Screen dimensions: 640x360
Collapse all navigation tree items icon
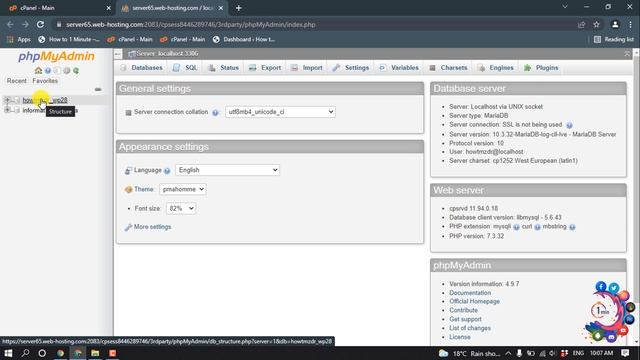98,89
